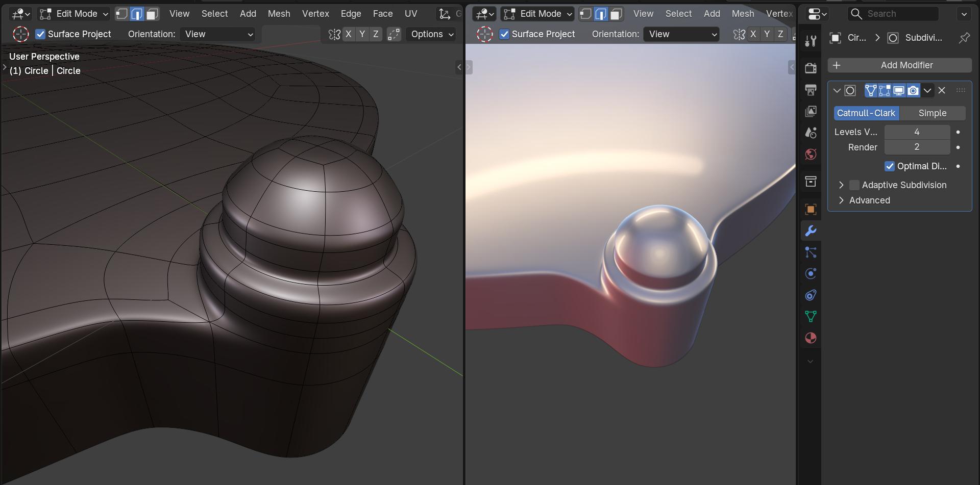Image resolution: width=980 pixels, height=485 pixels.
Task: Open the UV menu
Action: point(411,14)
